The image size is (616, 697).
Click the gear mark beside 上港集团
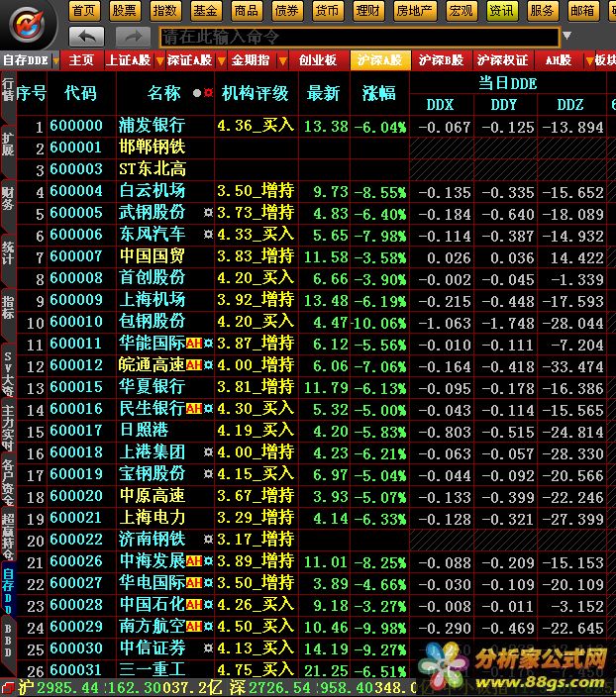click(x=208, y=452)
